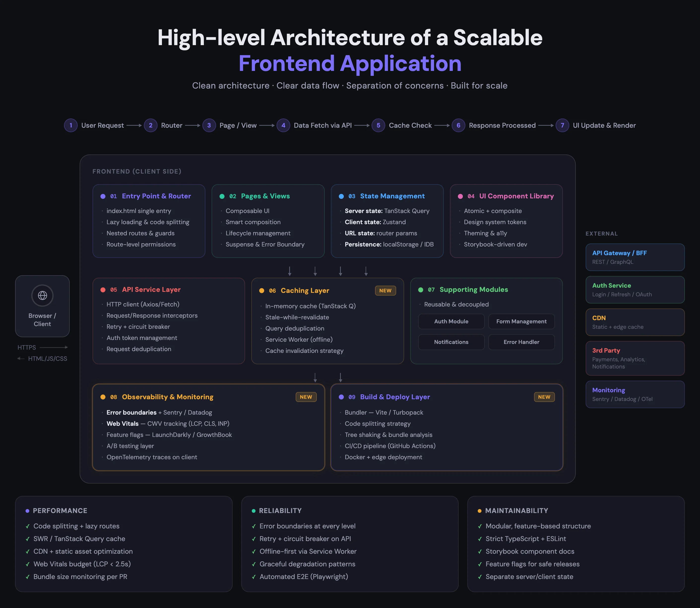The width and height of the screenshot is (700, 608).
Task: Click the User Request flow label
Action: click(x=102, y=125)
